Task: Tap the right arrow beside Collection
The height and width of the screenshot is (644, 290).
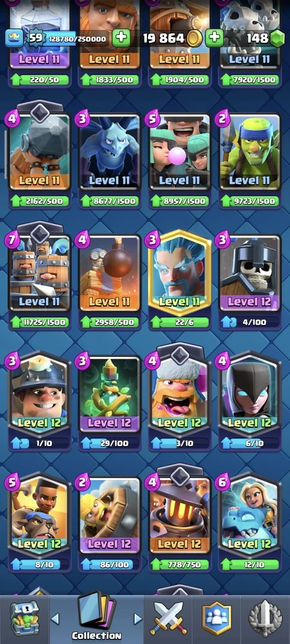Action: 138,618
